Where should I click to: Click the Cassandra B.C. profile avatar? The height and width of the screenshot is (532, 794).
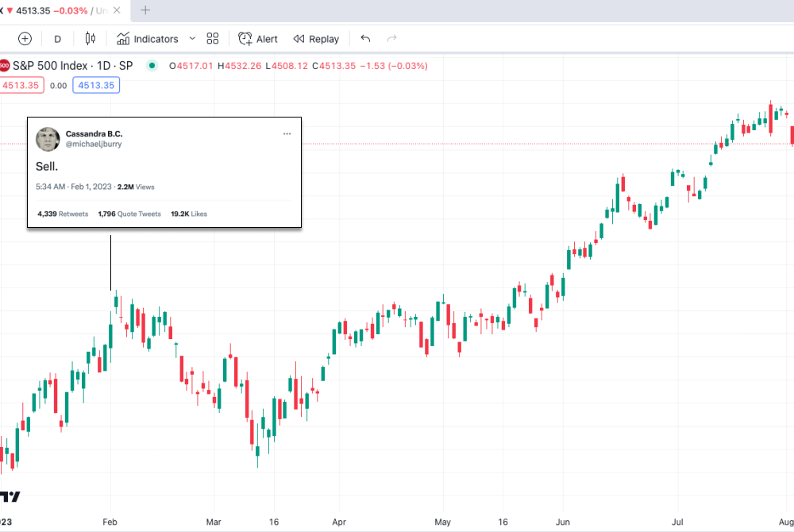tap(48, 139)
